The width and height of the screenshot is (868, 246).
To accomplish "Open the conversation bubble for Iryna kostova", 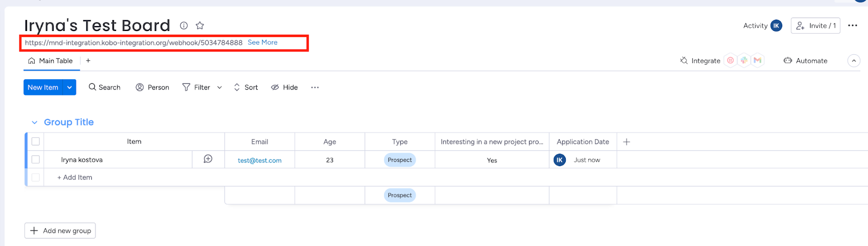I will point(208,159).
